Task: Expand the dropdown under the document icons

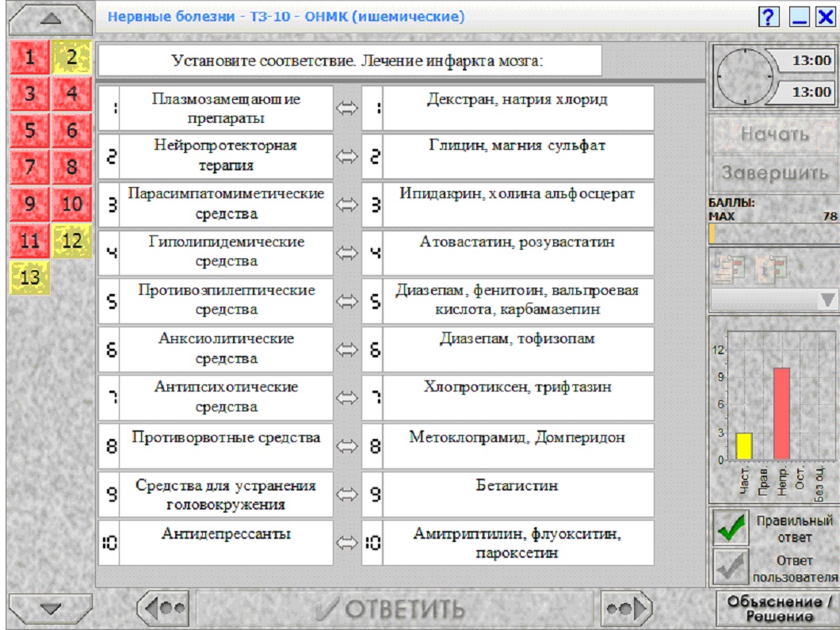Action: (773, 300)
